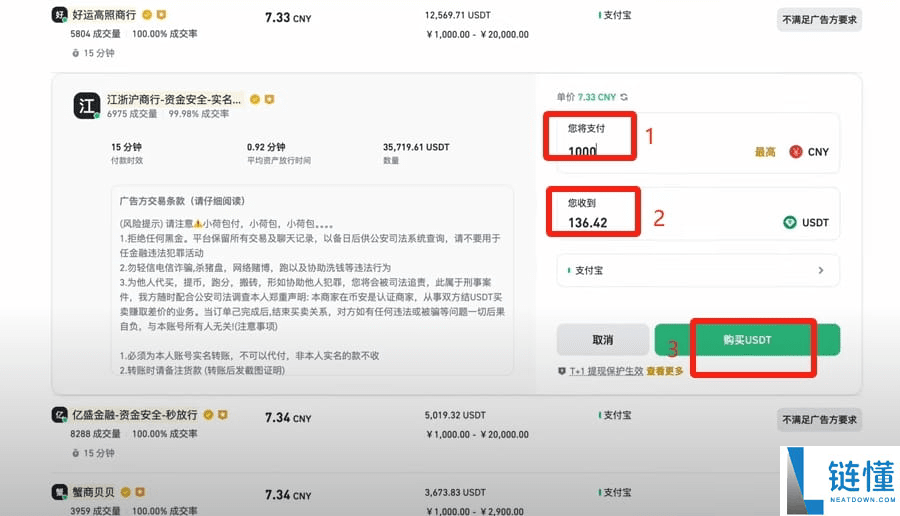This screenshot has width=900, height=516.
Task: Click 支付宝 label in 亿盛金融 row
Action: tap(617, 415)
